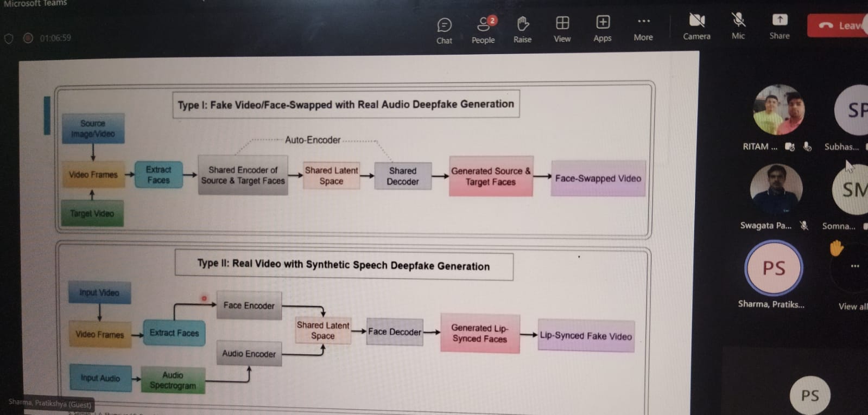Open the Apps menu
The width and height of the screenshot is (868, 415).
coord(603,29)
